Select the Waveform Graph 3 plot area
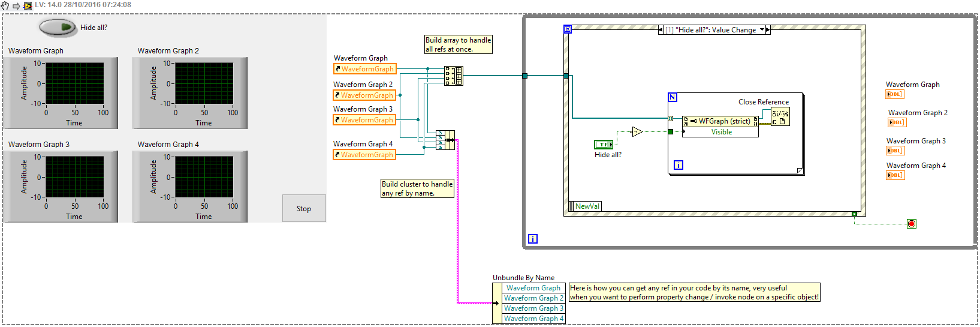This screenshot has width=980, height=327. (74, 176)
